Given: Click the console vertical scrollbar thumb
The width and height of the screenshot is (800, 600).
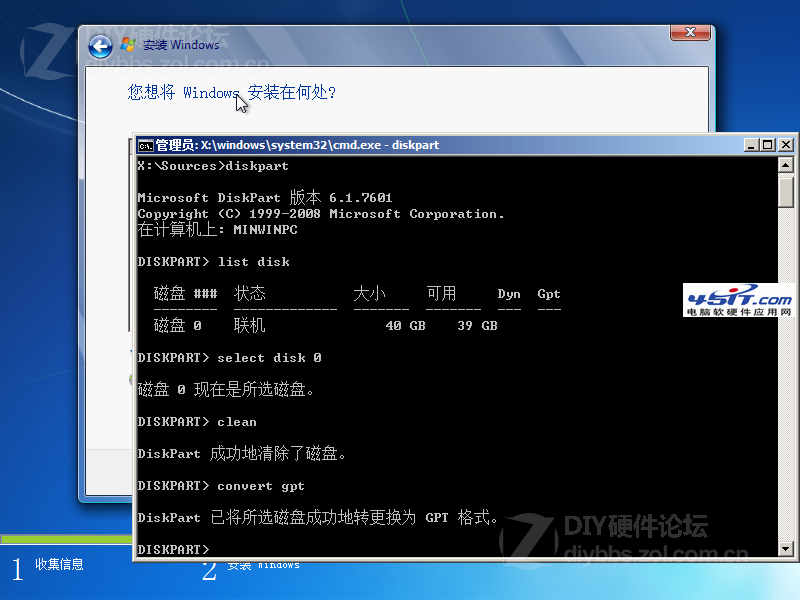Looking at the screenshot, I should pyautogui.click(x=786, y=191).
